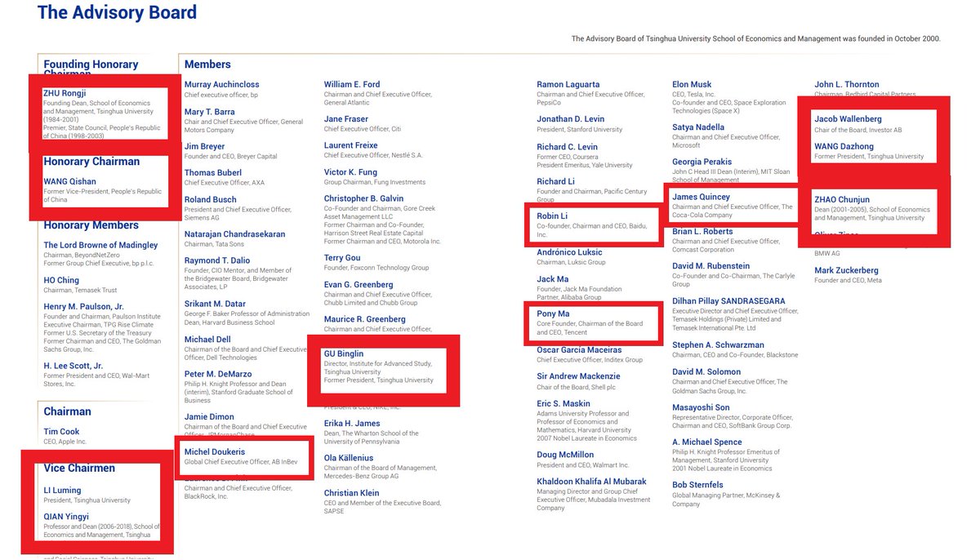The image size is (980, 560).
Task: Open Masayoshi Son's entry
Action: (701, 407)
